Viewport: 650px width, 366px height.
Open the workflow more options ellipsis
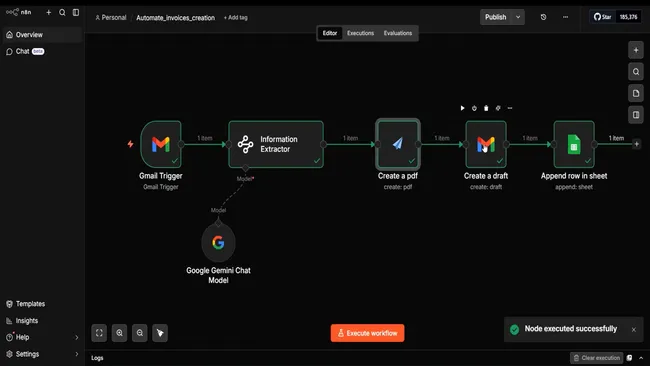(x=565, y=17)
